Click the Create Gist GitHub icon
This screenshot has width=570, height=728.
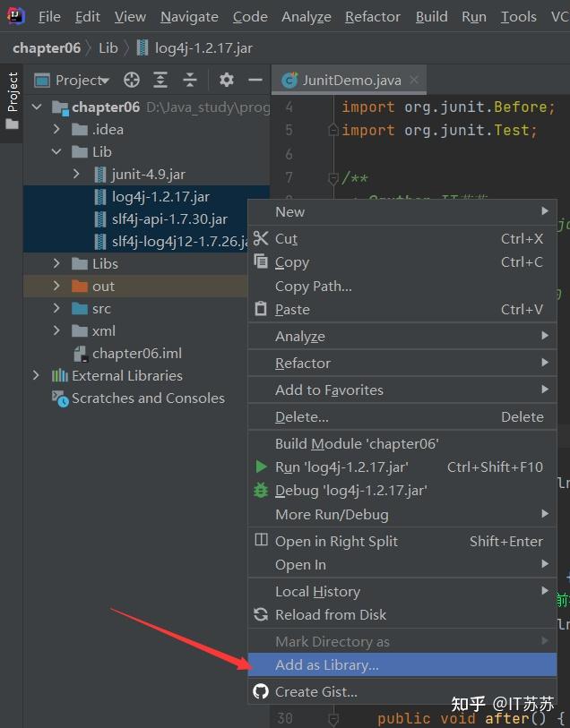coord(261,691)
